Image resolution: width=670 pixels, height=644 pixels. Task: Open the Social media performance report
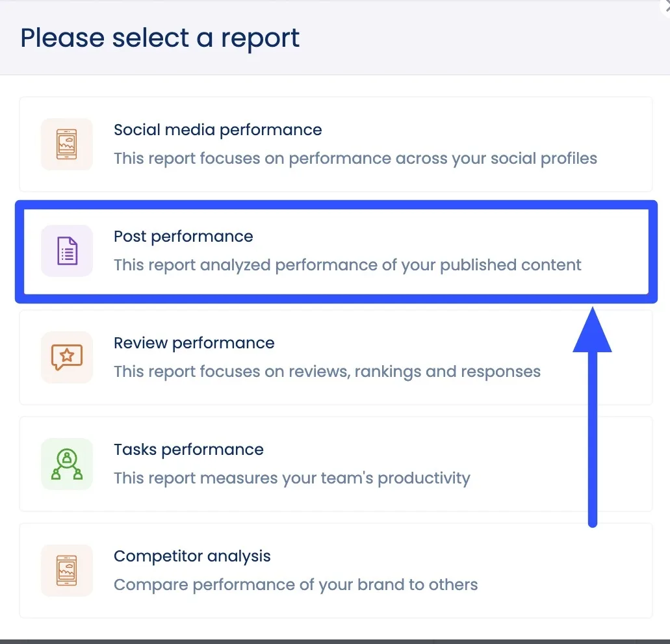[335, 144]
